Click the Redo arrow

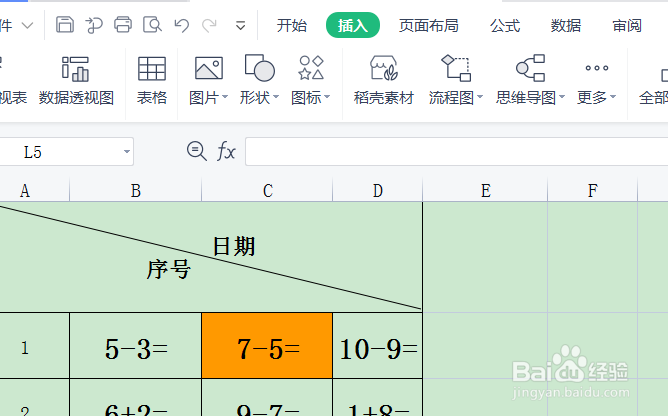coord(209,25)
